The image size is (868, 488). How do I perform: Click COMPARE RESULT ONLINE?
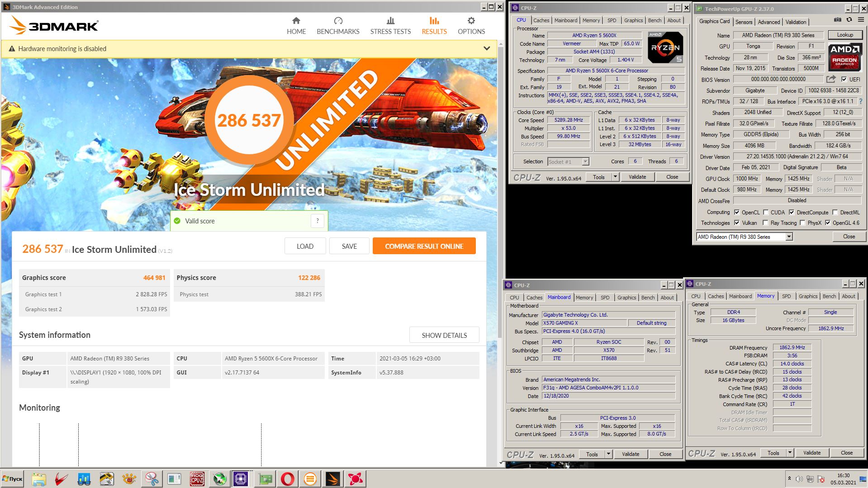pyautogui.click(x=424, y=246)
